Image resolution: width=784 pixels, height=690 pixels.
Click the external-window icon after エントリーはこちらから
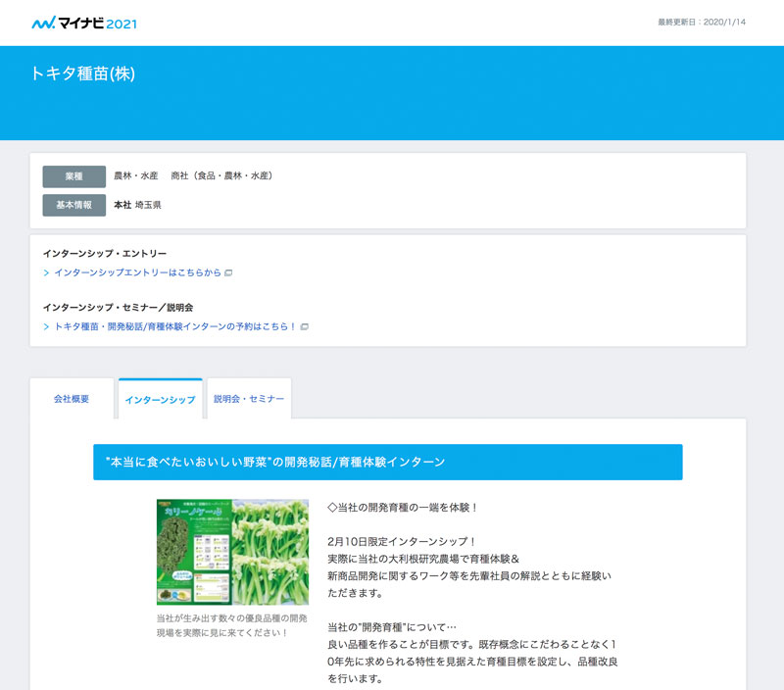228,273
